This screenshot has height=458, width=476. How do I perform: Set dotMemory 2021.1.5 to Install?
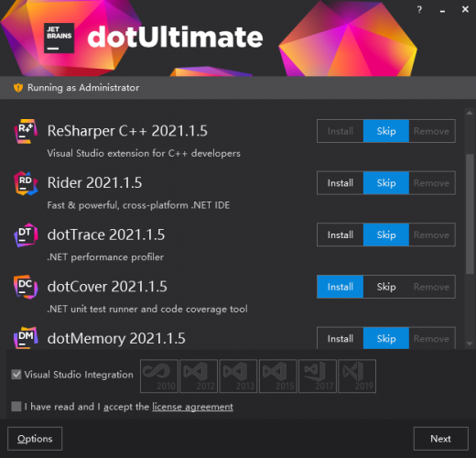341,338
